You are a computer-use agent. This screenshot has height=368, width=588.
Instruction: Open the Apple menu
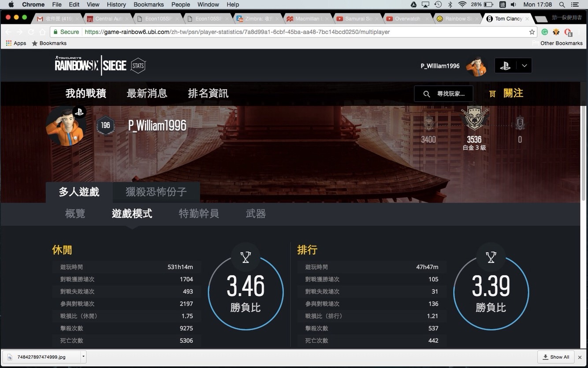11,4
